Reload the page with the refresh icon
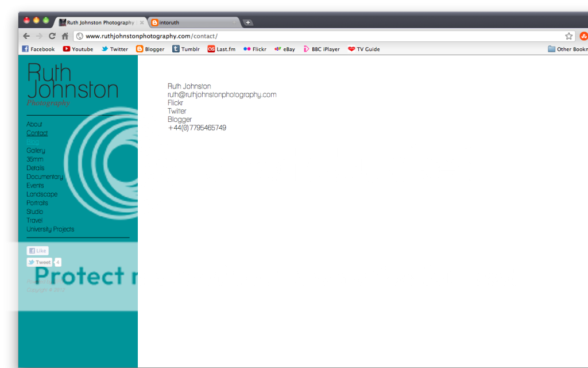 52,36
